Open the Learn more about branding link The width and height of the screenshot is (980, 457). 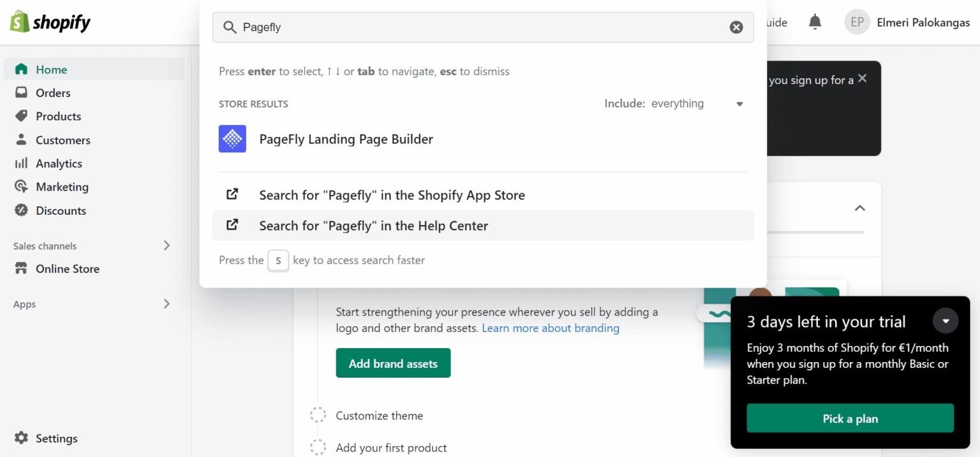(550, 328)
